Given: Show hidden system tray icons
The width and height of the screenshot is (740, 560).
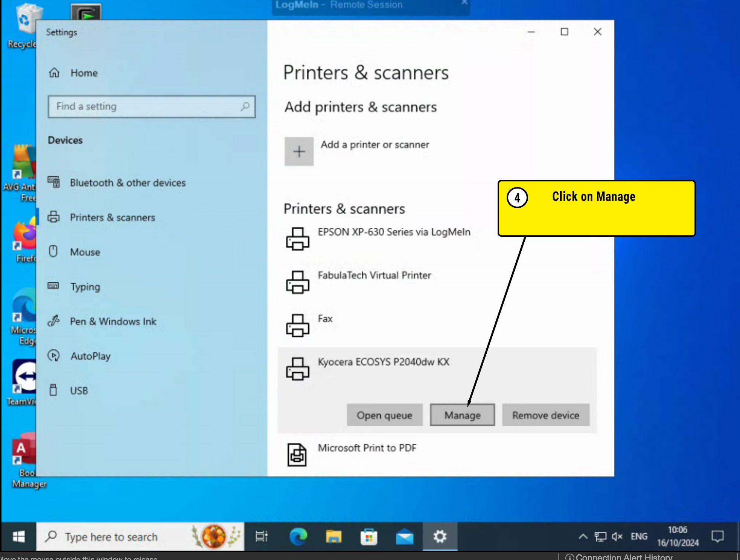Looking at the screenshot, I should 583,537.
